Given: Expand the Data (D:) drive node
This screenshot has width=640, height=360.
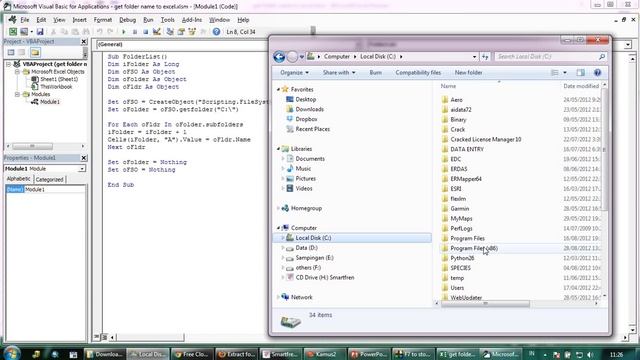Looking at the screenshot, I should [x=283, y=248].
